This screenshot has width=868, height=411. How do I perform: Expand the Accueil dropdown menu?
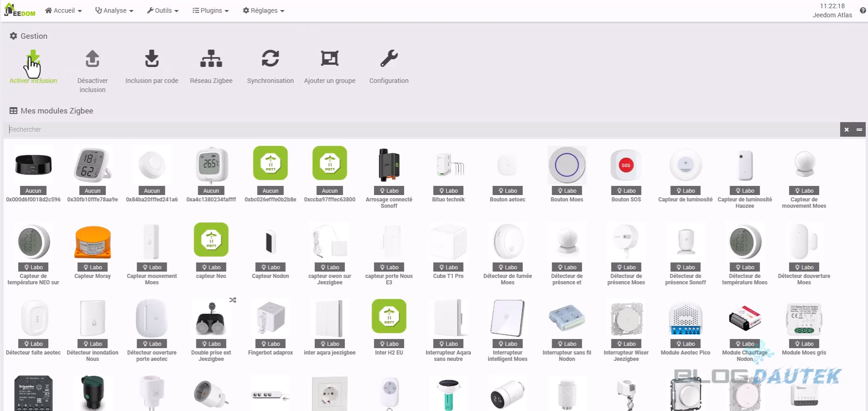coord(63,10)
